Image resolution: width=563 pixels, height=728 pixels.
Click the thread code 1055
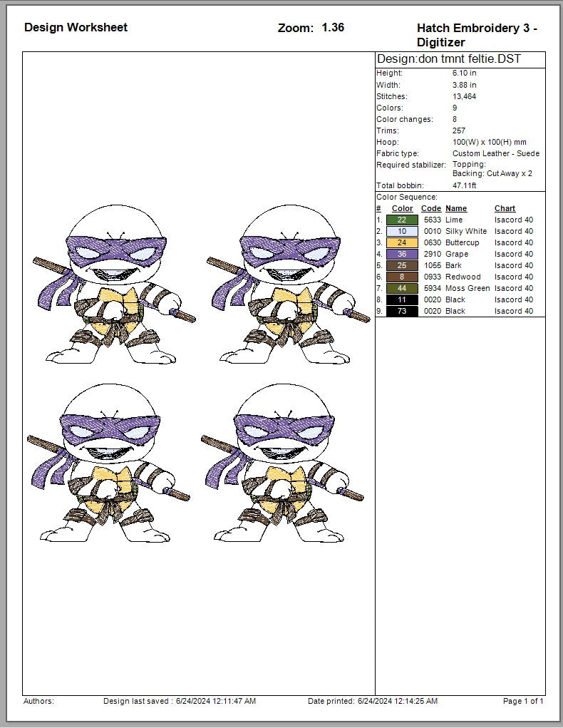click(x=432, y=265)
